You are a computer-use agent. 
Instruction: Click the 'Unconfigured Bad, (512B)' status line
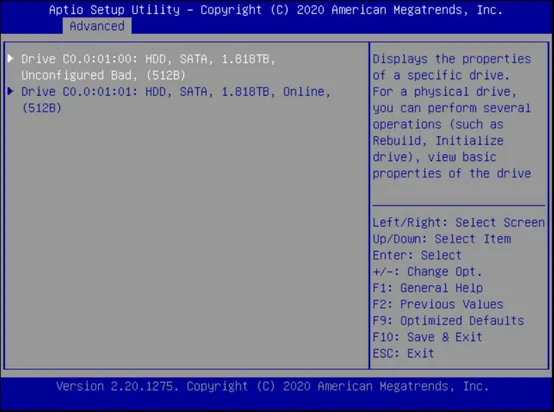(x=103, y=75)
